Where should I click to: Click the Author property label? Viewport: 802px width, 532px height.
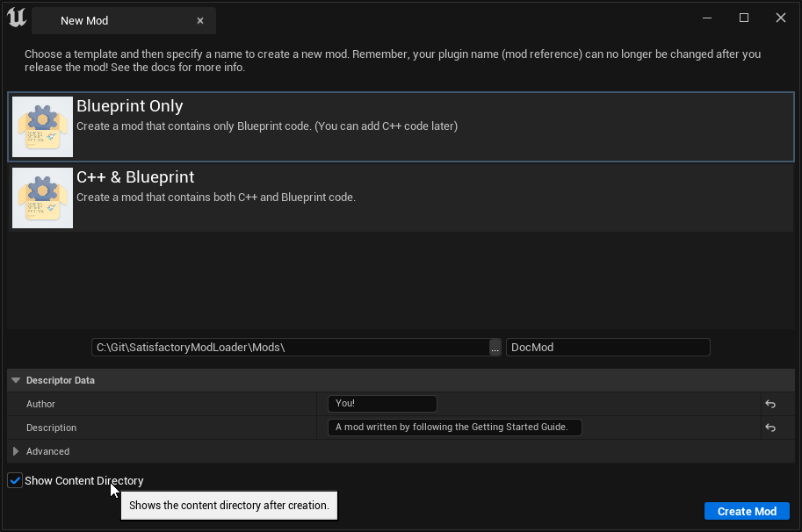click(40, 404)
